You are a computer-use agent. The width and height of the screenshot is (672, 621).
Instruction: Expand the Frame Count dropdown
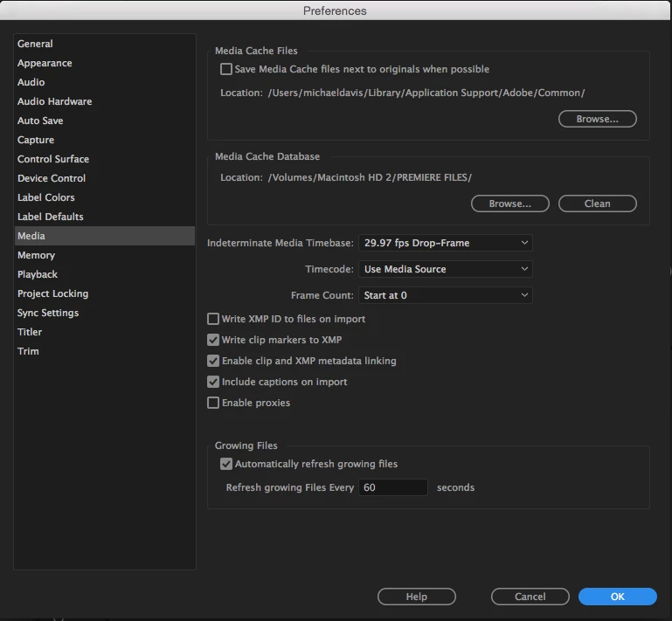446,295
